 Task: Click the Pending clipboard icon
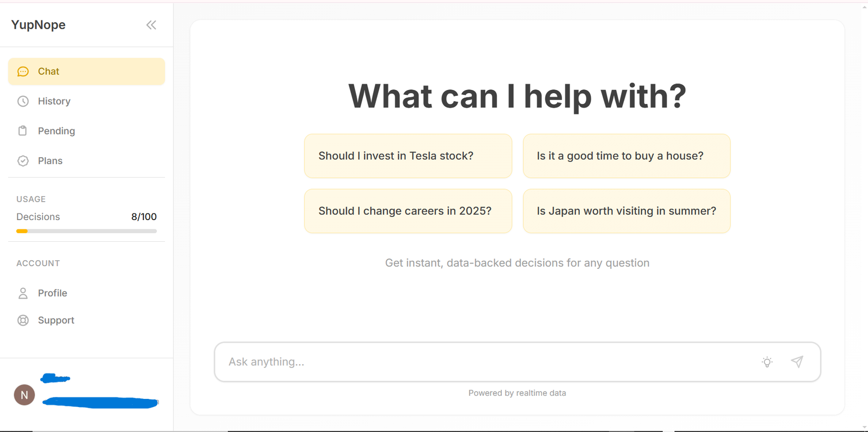(x=23, y=131)
